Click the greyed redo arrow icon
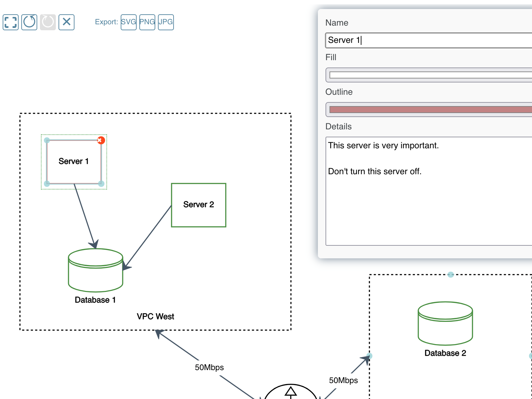The height and width of the screenshot is (399, 532). click(48, 22)
